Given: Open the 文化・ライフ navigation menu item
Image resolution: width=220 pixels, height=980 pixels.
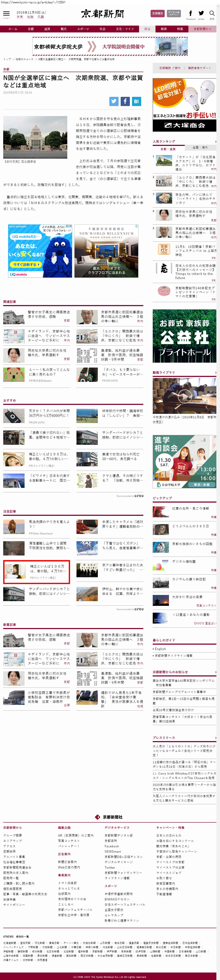Looking at the screenshot, I should point(125,29).
